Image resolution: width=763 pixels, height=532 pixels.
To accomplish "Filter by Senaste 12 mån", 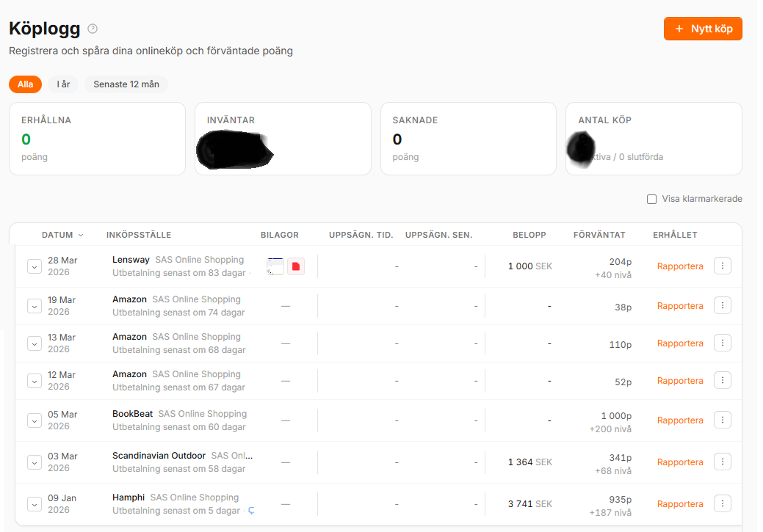I will (126, 84).
